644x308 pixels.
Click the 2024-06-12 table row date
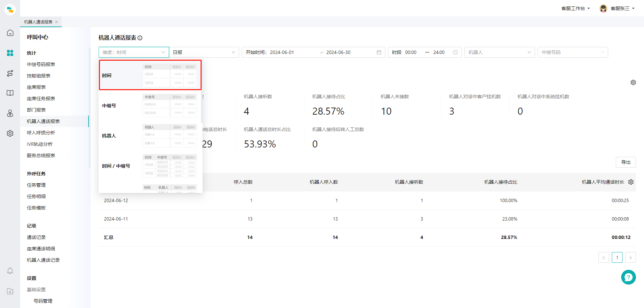[116, 200]
